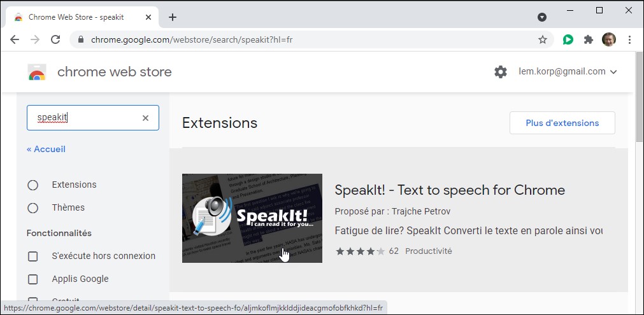
Task: Click the browser back arrow
Action: click(x=15, y=39)
